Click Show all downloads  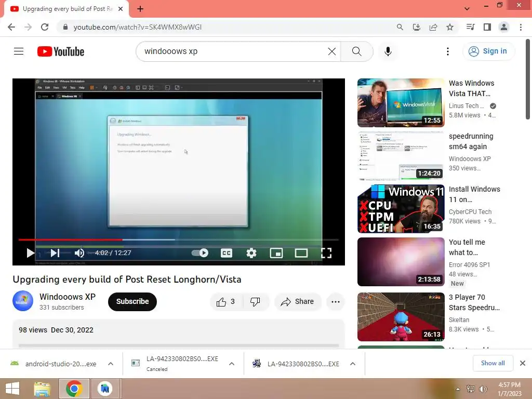click(493, 363)
